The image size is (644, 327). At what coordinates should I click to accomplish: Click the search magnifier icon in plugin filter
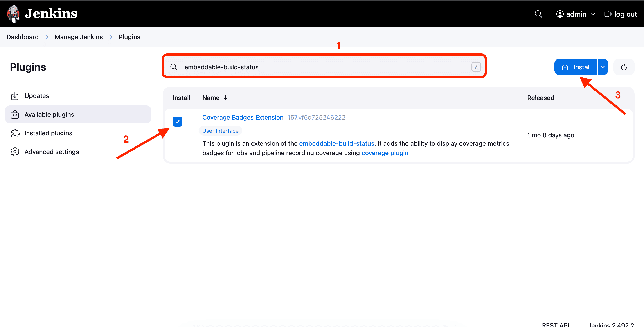(x=173, y=67)
